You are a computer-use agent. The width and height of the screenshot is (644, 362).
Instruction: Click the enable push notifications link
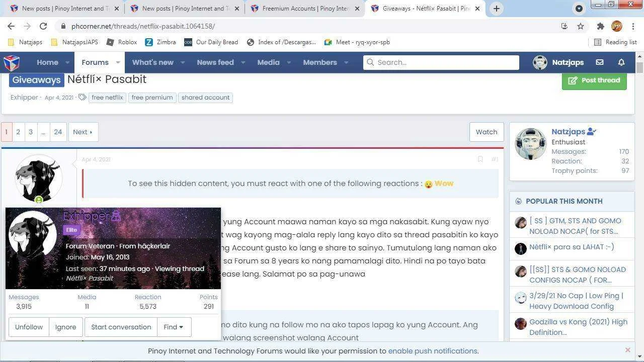pyautogui.click(x=433, y=351)
